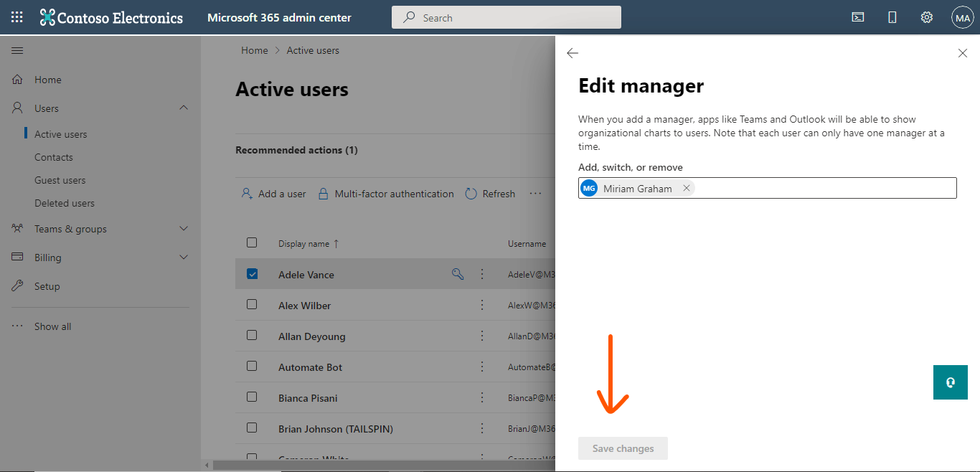Click the Save changes button
The width and height of the screenshot is (980, 472).
(622, 448)
